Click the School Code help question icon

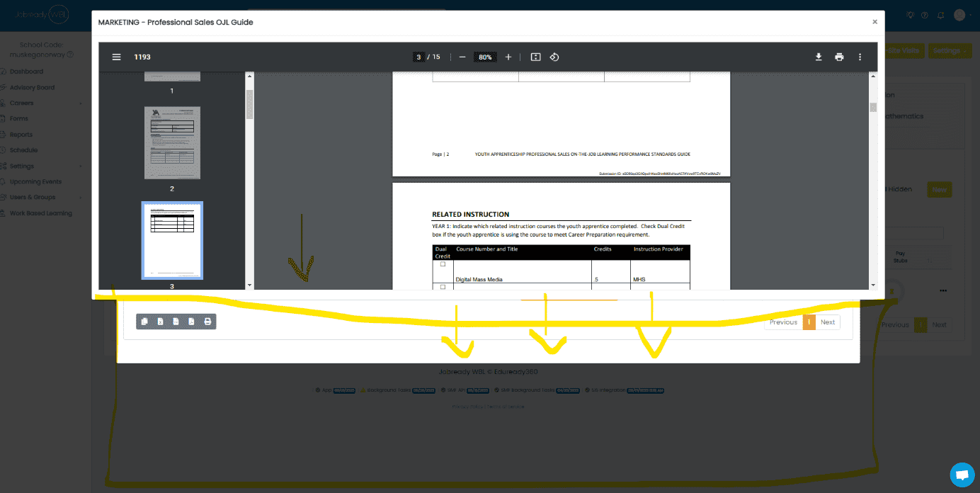coord(70,55)
